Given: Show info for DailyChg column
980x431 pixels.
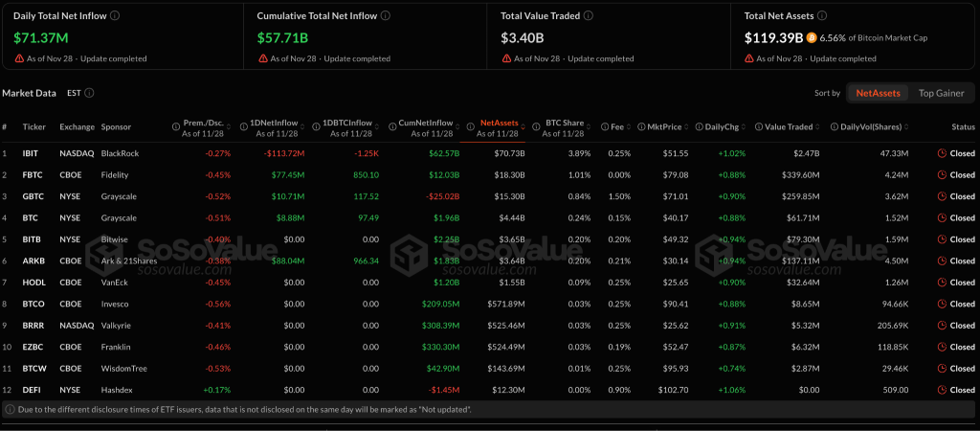Looking at the screenshot, I should pyautogui.click(x=700, y=127).
